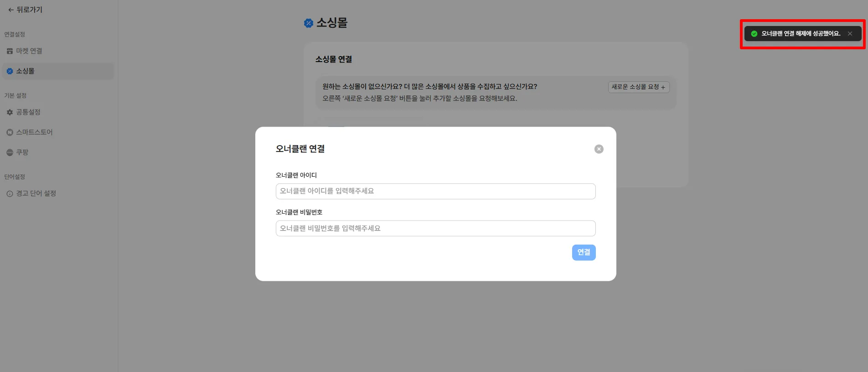868x372 pixels.
Task: Select 소싱몰 in sidebar
Action: pyautogui.click(x=58, y=71)
